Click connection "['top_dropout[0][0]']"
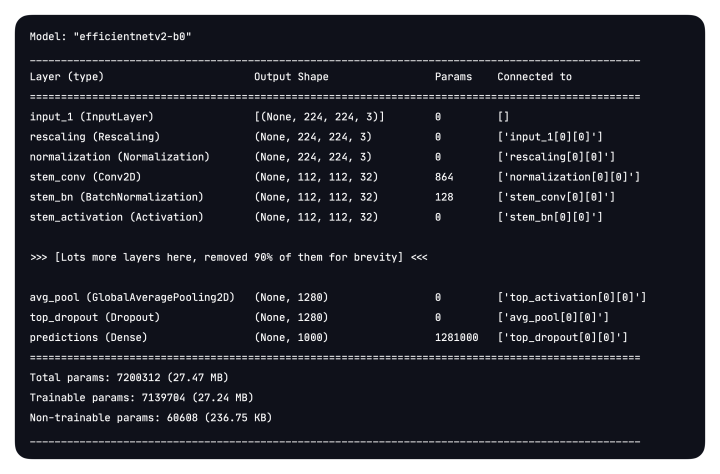Image resolution: width=720 pixels, height=474 pixels. [562, 338]
